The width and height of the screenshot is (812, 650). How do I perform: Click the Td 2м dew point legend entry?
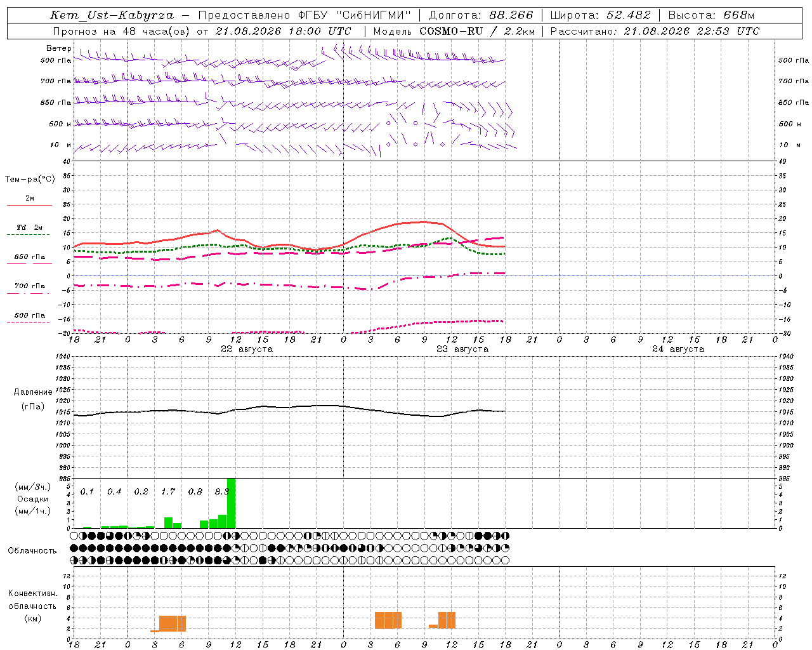click(x=30, y=227)
